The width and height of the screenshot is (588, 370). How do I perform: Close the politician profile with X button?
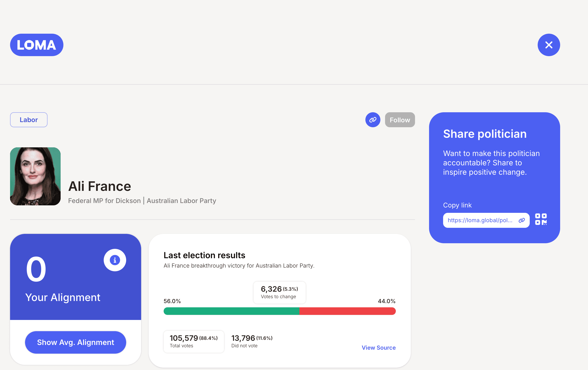548,45
